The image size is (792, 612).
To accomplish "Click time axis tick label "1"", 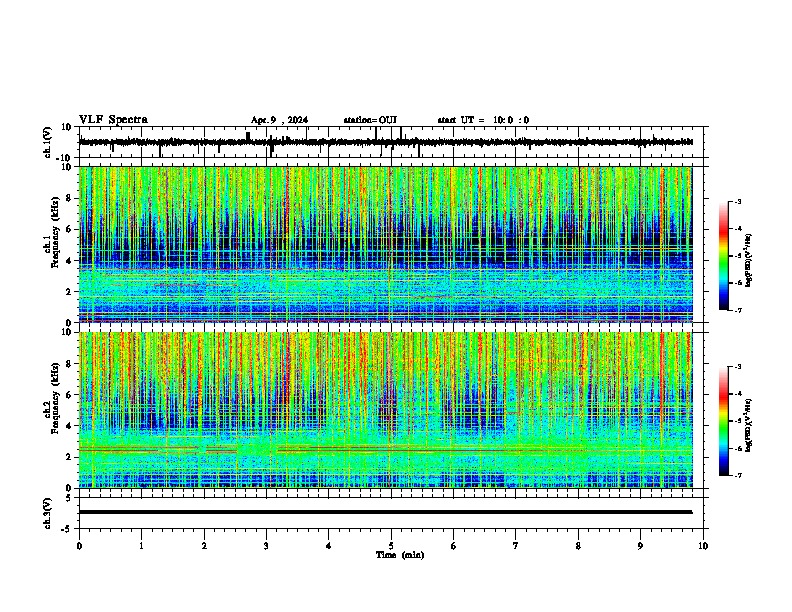I will [141, 546].
